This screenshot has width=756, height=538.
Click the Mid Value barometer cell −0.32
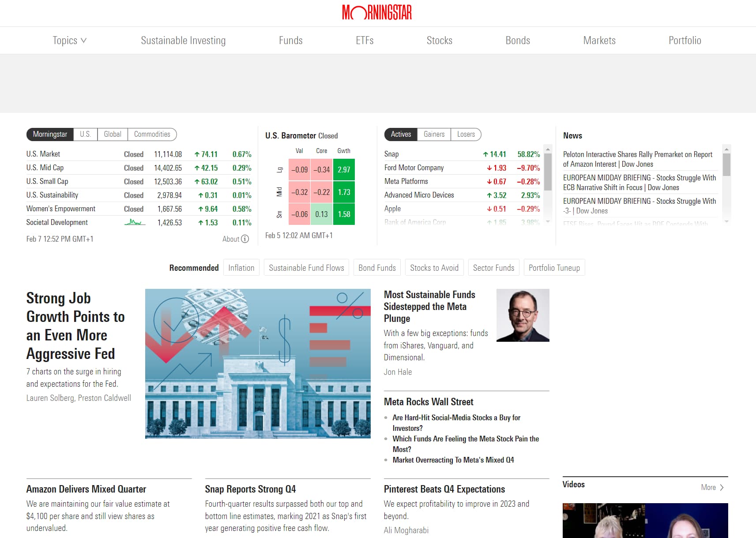[x=299, y=192]
